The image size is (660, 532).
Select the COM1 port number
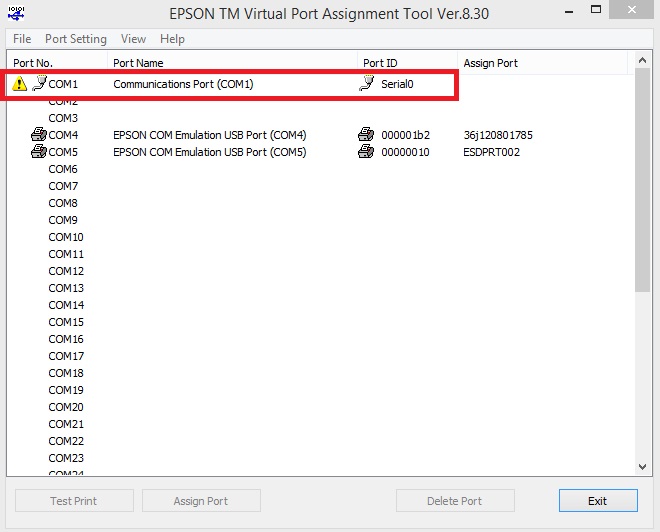point(63,84)
